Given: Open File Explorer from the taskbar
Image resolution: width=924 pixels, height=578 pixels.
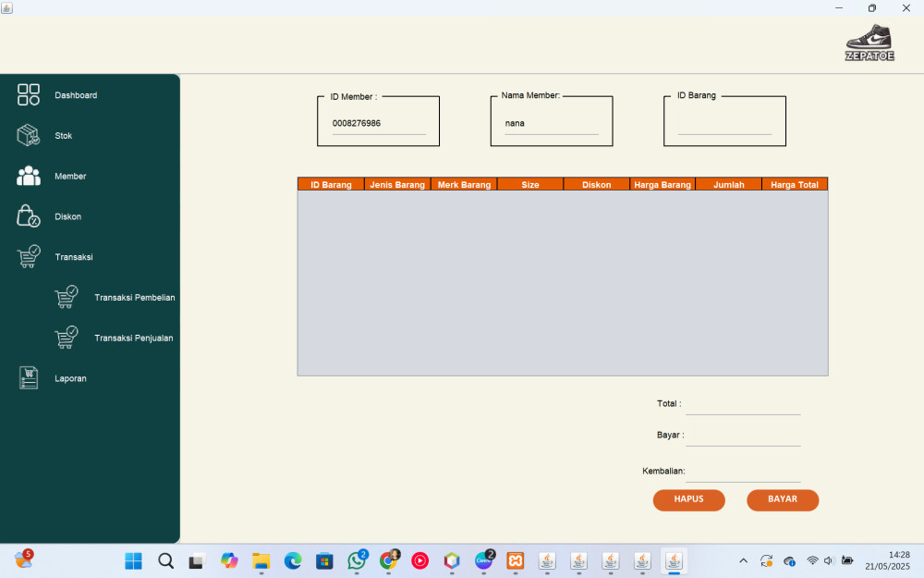Looking at the screenshot, I should coord(261,560).
